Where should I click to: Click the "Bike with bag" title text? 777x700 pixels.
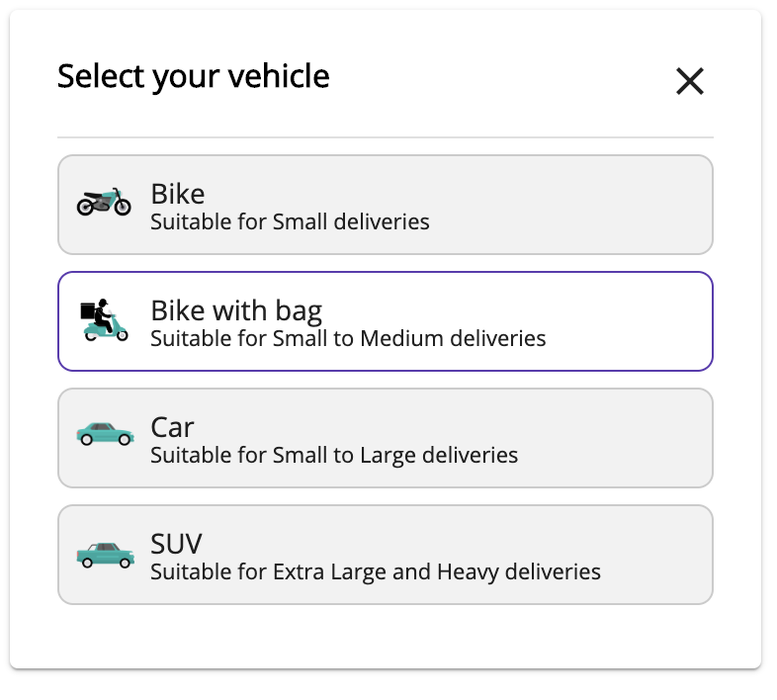pos(236,310)
